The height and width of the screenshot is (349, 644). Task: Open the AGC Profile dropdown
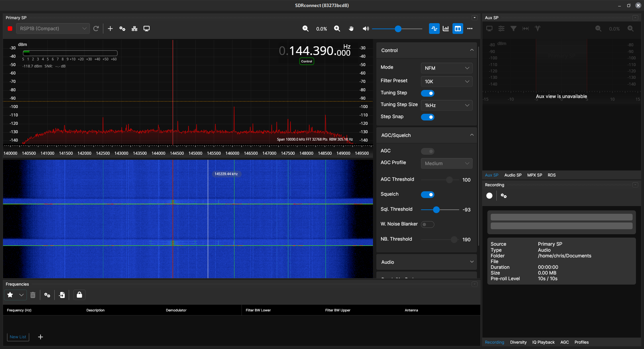[446, 163]
